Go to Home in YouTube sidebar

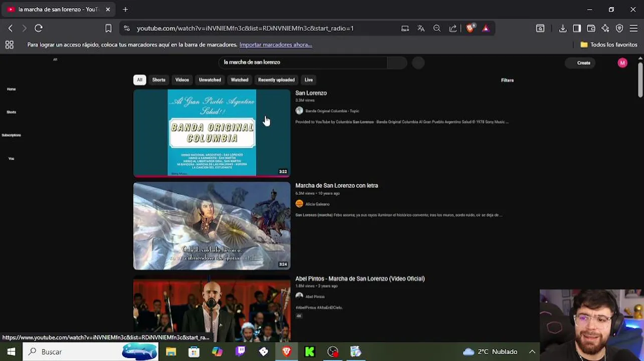pos(11,89)
